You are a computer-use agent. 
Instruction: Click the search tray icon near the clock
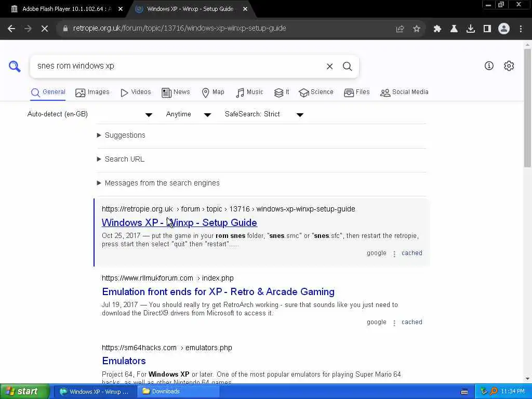point(494,392)
